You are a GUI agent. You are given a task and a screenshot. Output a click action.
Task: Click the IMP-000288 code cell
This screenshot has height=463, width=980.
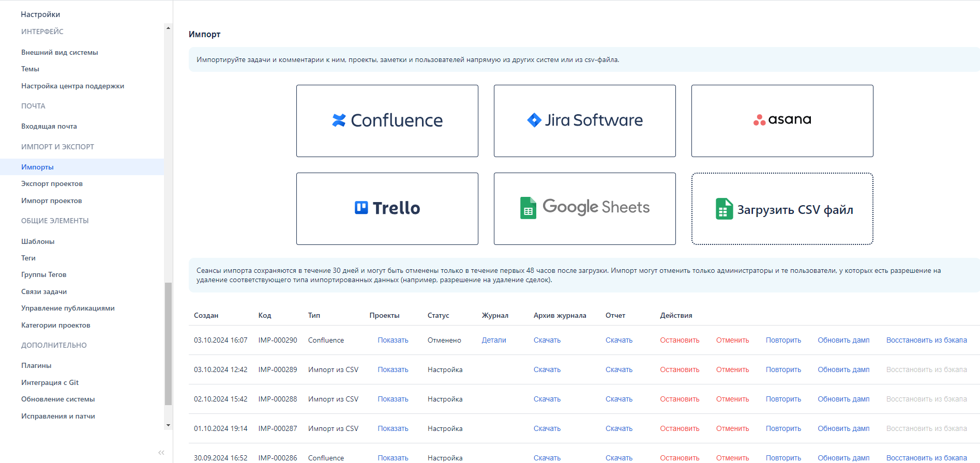[278, 399]
